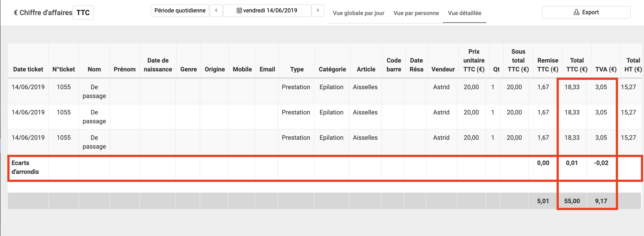Click the Export download icon
The width and height of the screenshot is (644, 236).
click(x=576, y=12)
